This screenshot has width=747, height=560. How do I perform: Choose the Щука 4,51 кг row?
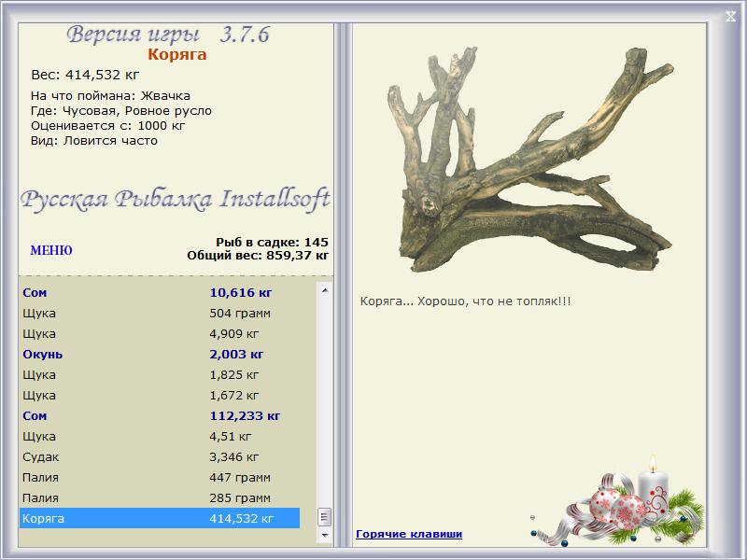[159, 436]
